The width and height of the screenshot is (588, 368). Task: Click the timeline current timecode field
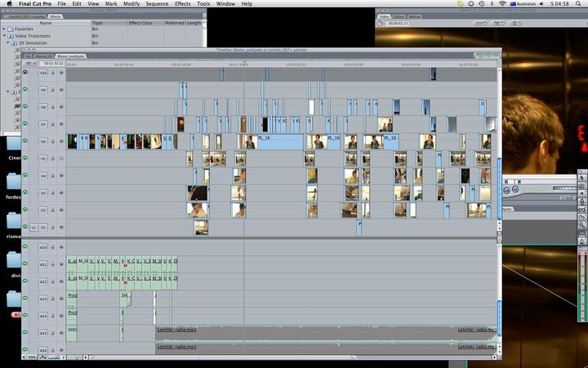click(x=51, y=64)
